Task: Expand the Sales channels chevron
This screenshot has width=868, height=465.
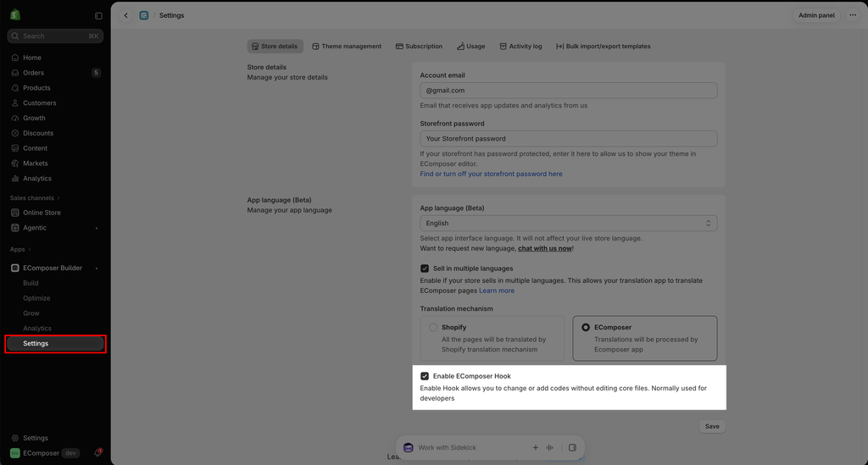Action: click(x=58, y=198)
